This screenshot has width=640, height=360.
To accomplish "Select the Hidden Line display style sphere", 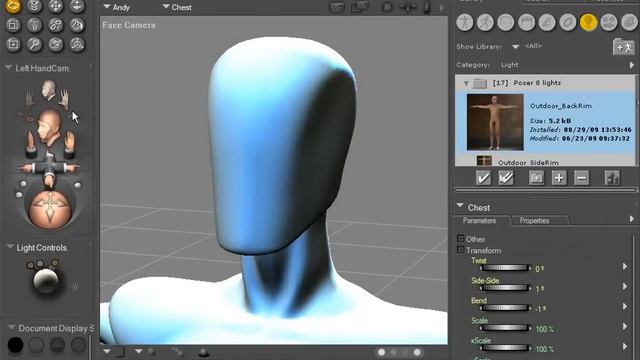I will (78, 345).
